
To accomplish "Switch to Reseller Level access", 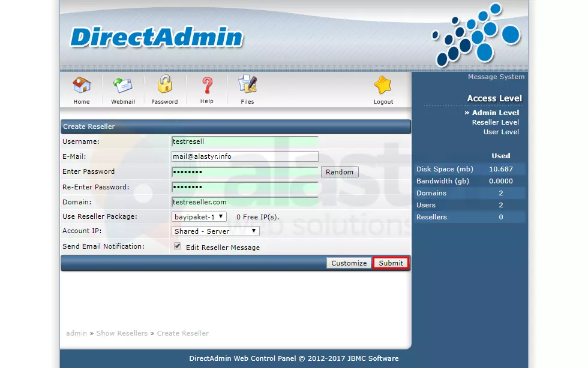I will tap(496, 122).
